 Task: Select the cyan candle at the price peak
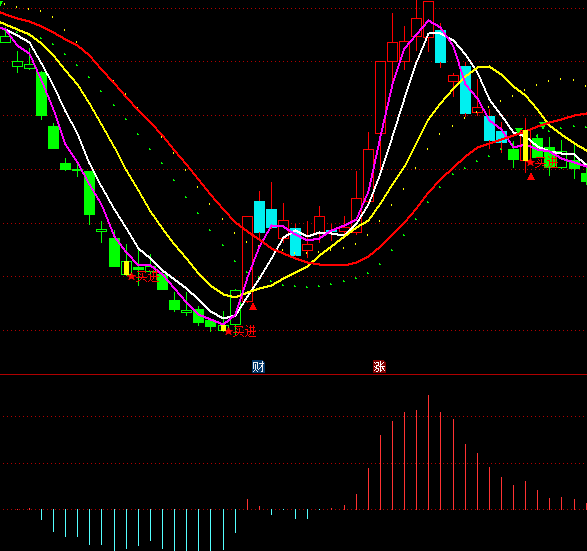pyautogui.click(x=440, y=46)
